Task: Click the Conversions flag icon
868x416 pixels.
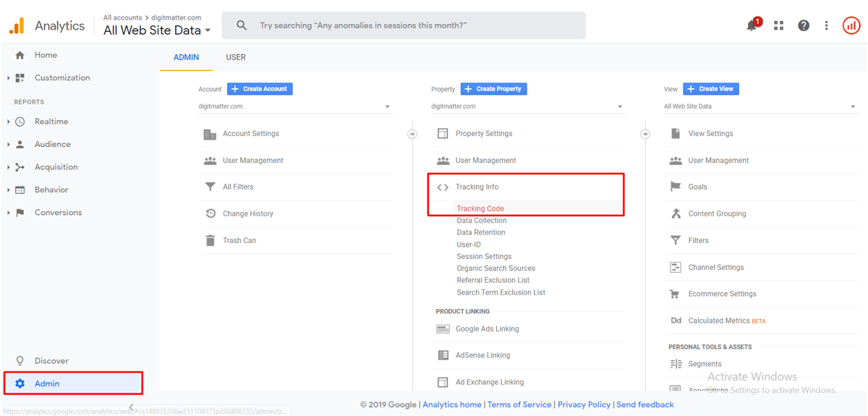Action: [x=20, y=213]
